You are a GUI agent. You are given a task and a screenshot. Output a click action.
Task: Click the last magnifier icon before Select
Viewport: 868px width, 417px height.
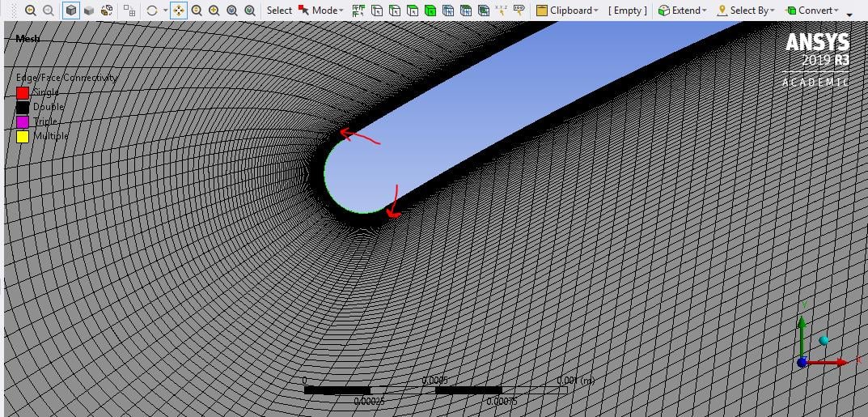[x=250, y=10]
